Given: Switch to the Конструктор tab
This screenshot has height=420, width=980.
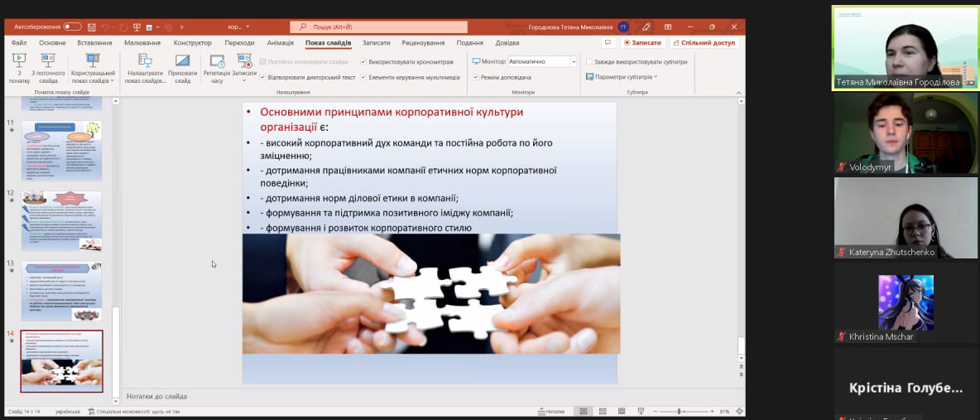Looking at the screenshot, I should (x=193, y=43).
